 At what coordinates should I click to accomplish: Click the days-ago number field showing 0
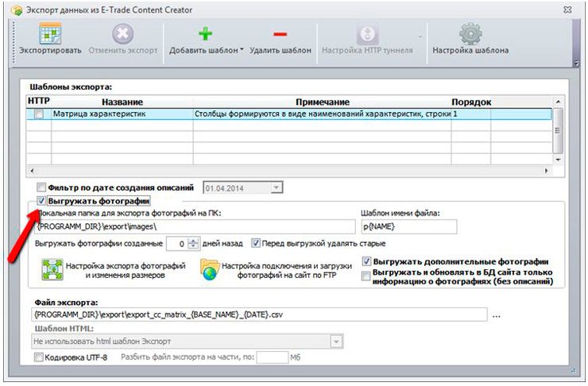tap(177, 244)
